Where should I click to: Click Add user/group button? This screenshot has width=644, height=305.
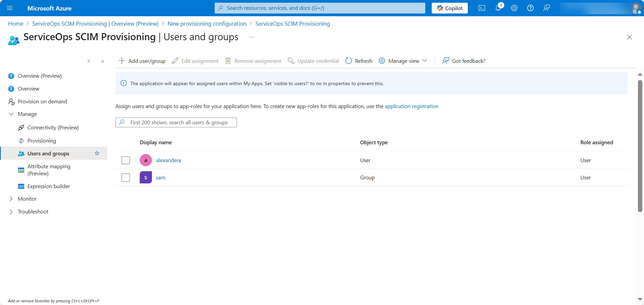click(142, 61)
